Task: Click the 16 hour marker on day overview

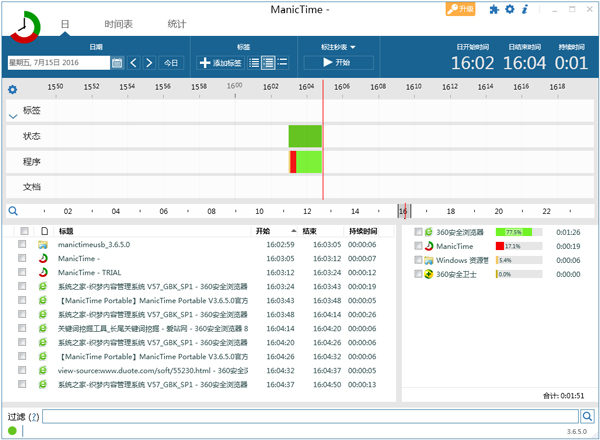Action: point(403,211)
